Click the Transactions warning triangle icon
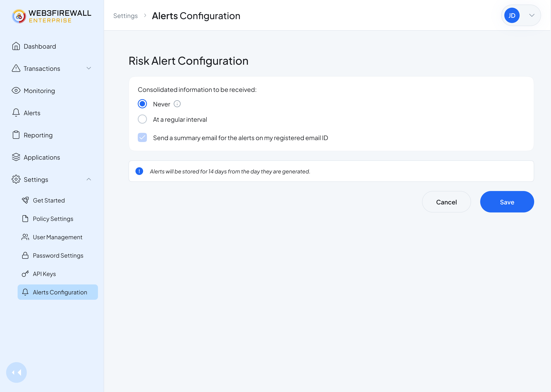551x392 pixels. pos(16,68)
